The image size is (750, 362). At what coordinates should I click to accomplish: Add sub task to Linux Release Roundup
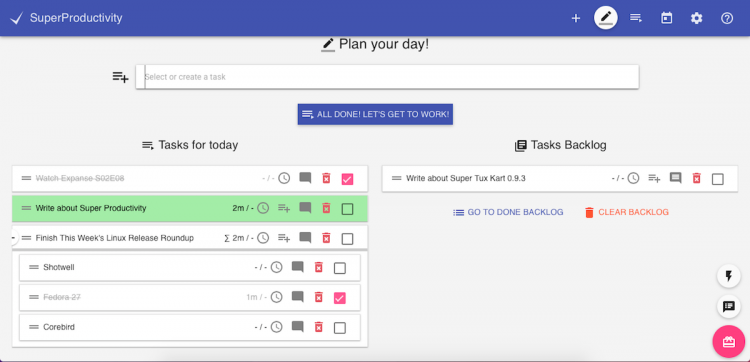(x=284, y=238)
